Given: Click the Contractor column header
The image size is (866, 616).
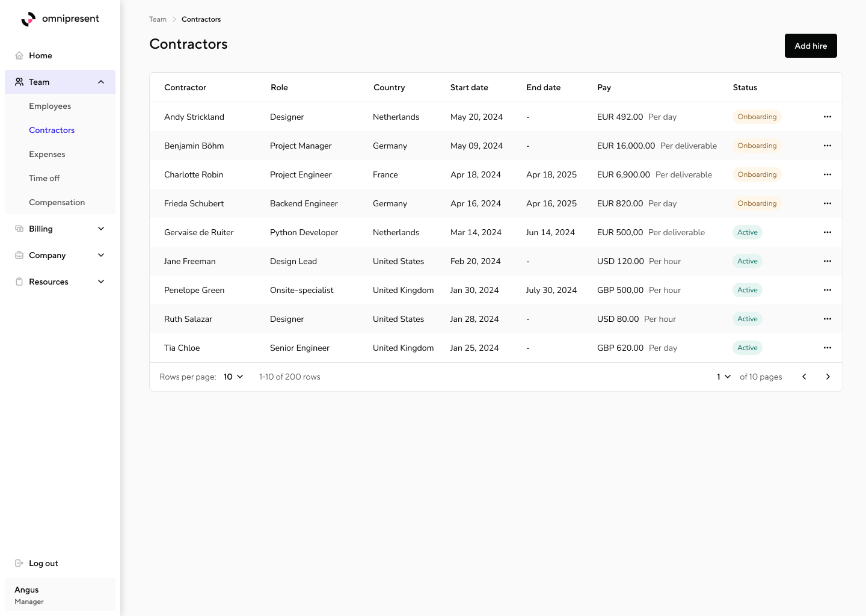Looking at the screenshot, I should pos(185,87).
